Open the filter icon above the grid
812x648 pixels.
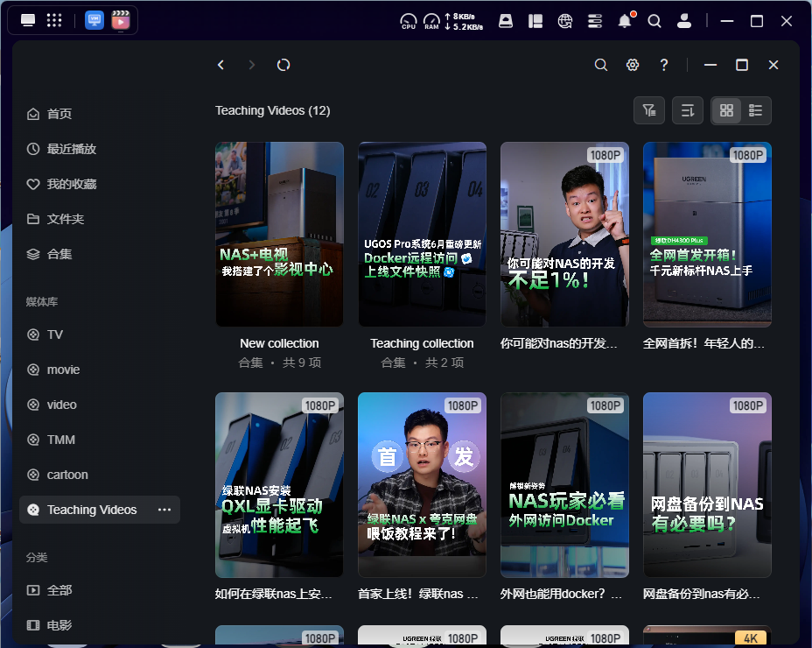pyautogui.click(x=649, y=110)
